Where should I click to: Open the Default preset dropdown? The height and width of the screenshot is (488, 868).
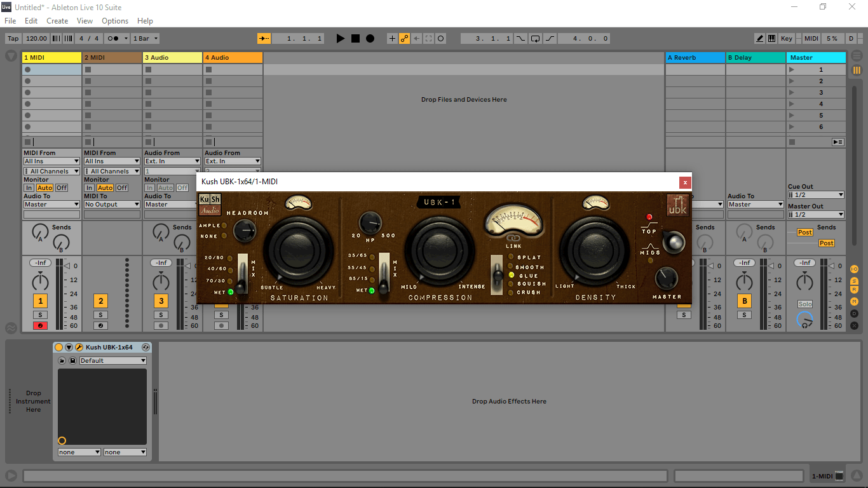pyautogui.click(x=112, y=360)
